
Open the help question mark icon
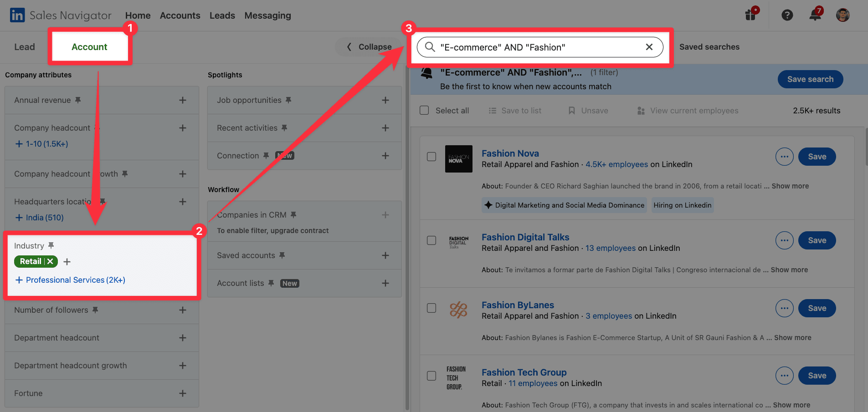click(x=787, y=15)
